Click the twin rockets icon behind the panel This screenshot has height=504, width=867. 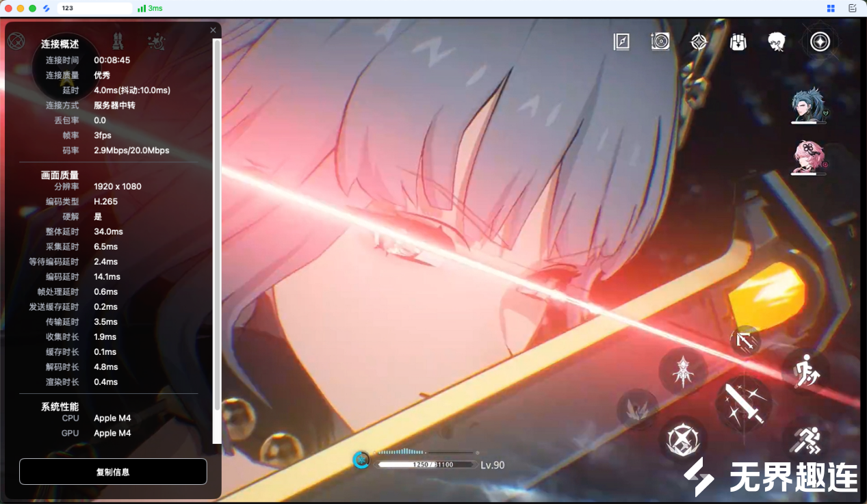pos(118,41)
